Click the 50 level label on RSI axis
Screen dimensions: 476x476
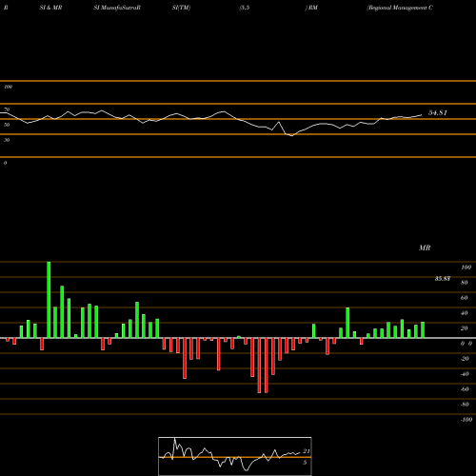tap(7, 125)
